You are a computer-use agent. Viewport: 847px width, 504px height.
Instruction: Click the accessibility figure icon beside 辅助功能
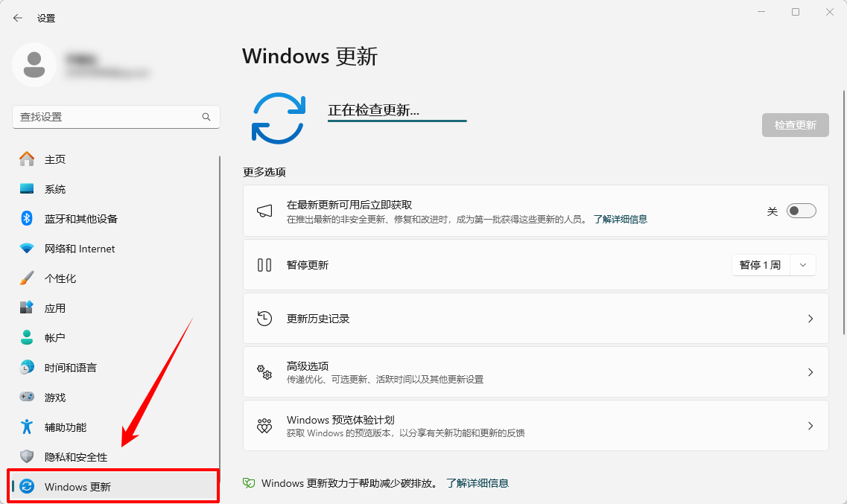[27, 427]
